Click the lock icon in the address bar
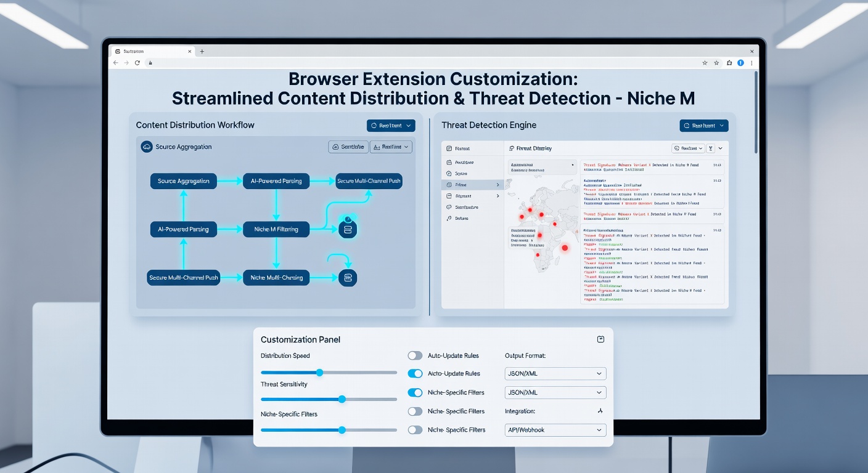This screenshot has height=473, width=868. pyautogui.click(x=150, y=63)
